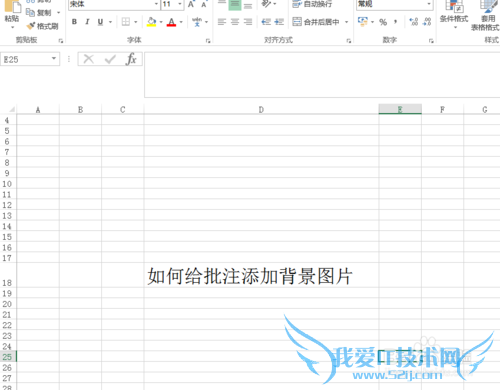Screen dimensions: 500x390
Task: Click the increase font size icon
Action: coord(191,4)
